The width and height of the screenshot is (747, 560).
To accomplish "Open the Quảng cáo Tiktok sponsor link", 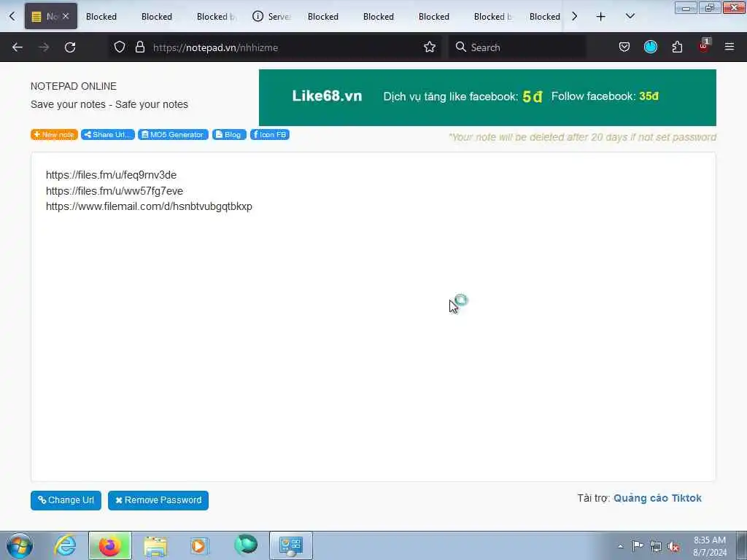I will 657,498.
